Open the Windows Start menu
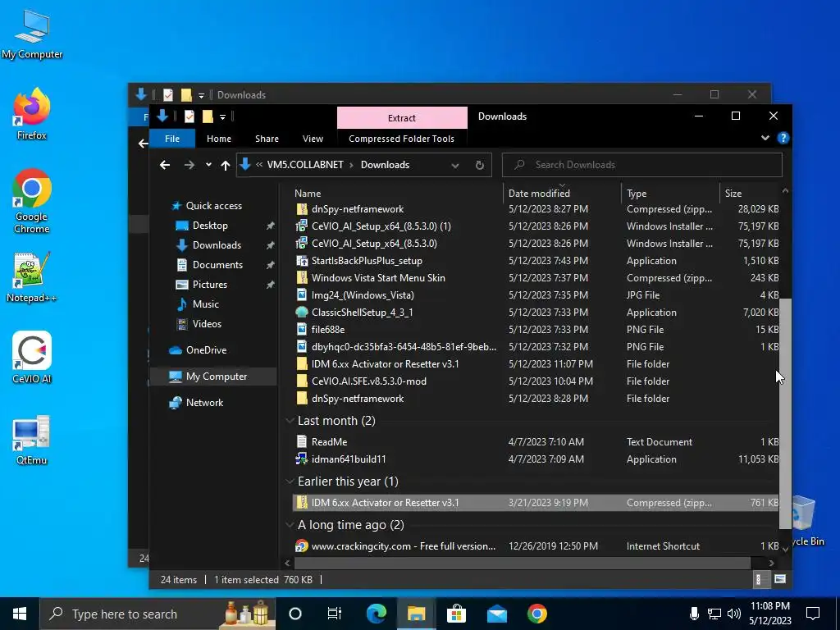 pyautogui.click(x=20, y=614)
